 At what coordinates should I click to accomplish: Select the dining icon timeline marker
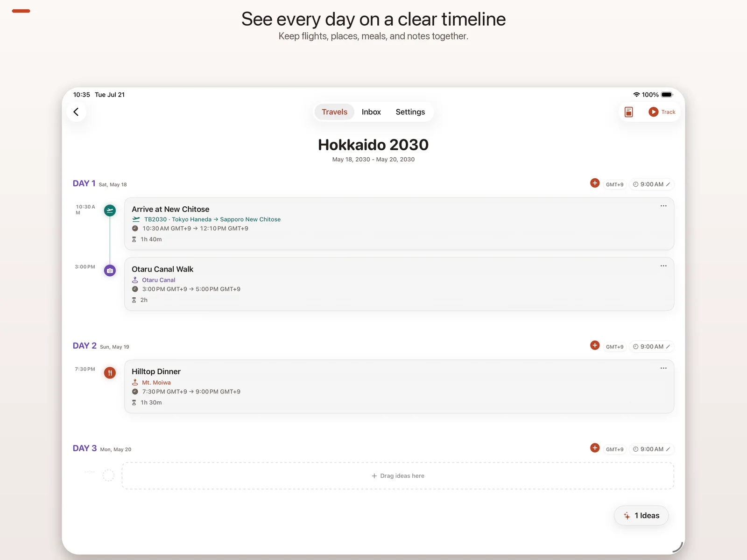coord(110,373)
